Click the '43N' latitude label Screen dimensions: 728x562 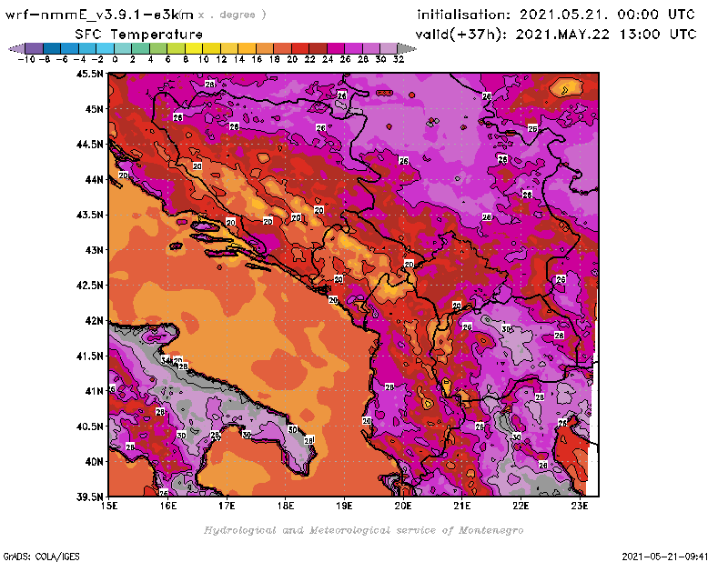[94, 250]
